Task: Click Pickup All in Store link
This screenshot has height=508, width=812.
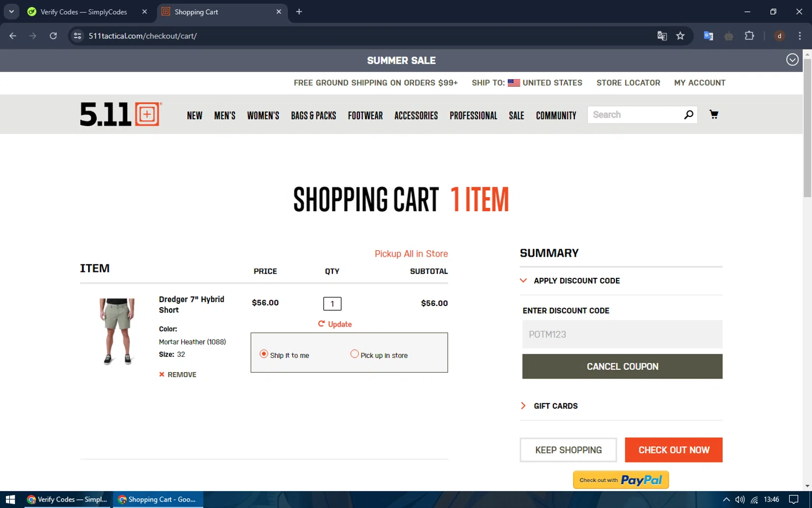Action: [x=411, y=253]
